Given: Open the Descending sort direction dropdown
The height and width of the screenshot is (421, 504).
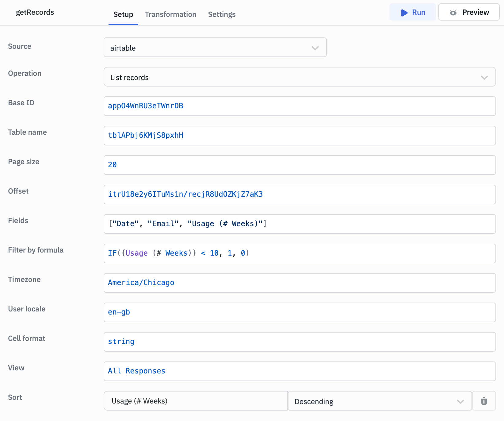Looking at the screenshot, I should coord(380,401).
